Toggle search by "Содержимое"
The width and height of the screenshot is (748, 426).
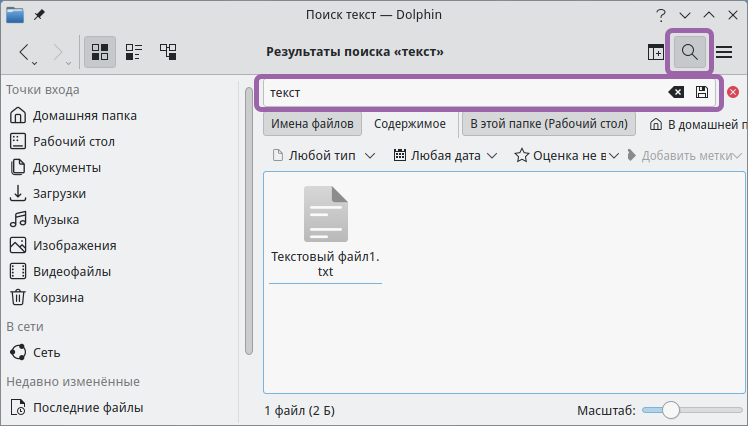point(410,124)
